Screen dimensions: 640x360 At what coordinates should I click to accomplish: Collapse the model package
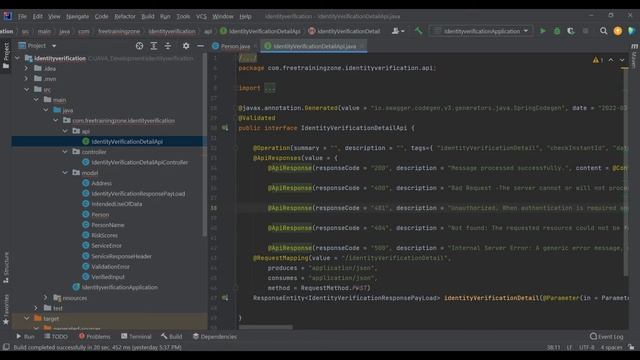coord(65,173)
